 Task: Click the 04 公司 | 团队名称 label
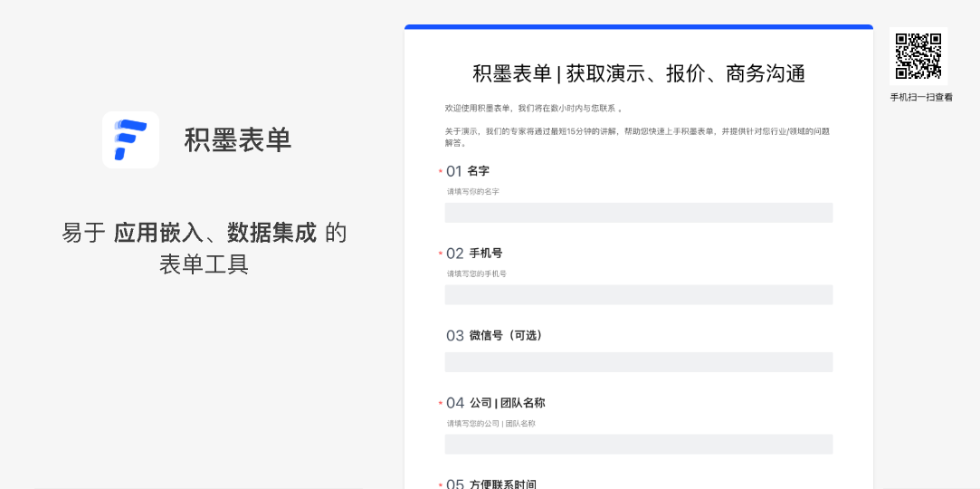pos(496,403)
